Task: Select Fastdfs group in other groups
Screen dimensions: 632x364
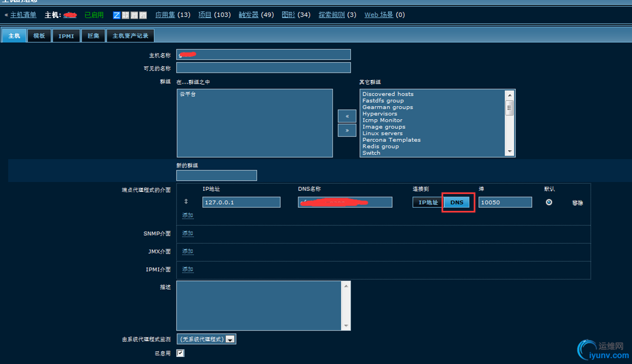Action: pos(383,101)
